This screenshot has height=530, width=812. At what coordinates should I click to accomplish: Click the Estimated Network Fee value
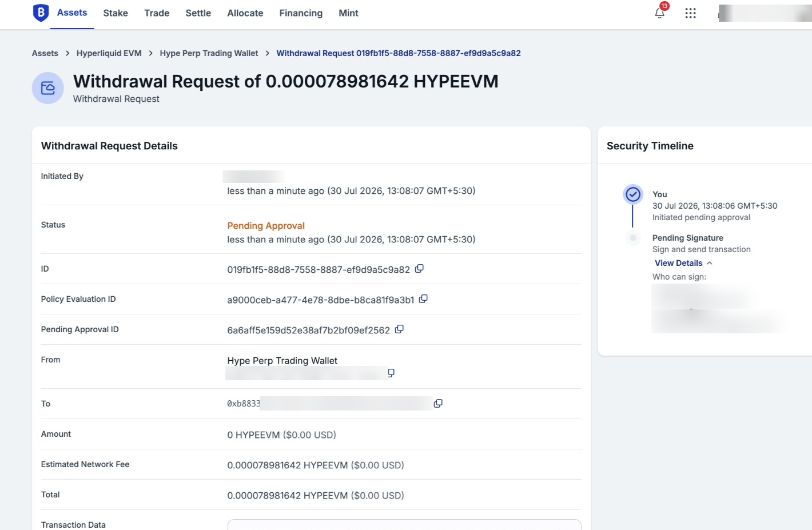[316, 465]
